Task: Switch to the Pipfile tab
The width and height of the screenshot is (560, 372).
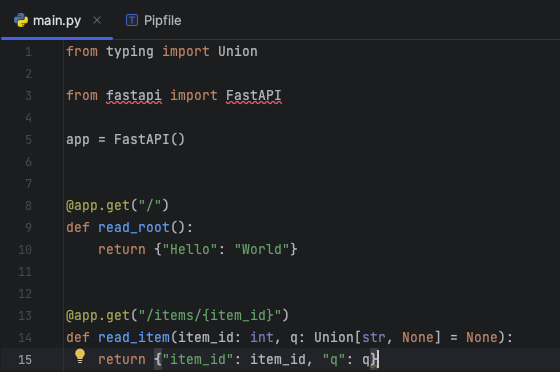Action: click(x=154, y=20)
